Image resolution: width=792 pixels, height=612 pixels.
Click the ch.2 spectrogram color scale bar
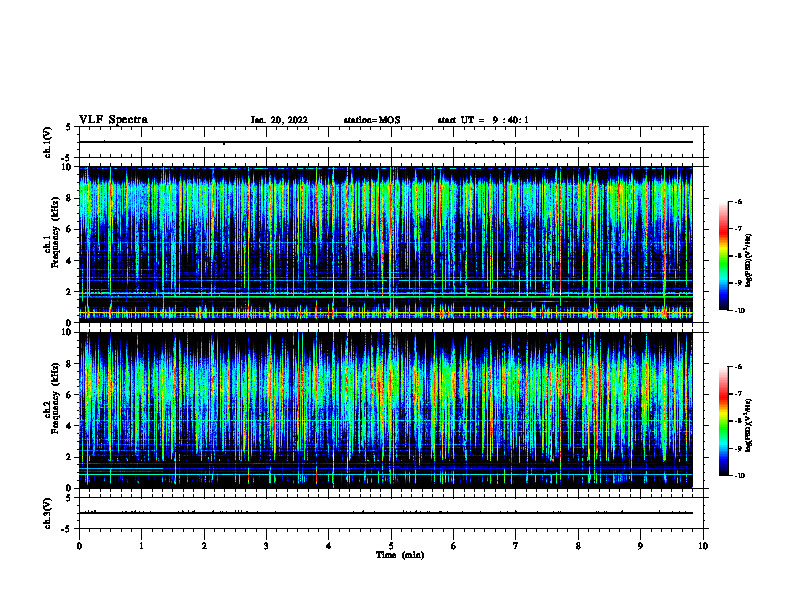click(x=723, y=421)
